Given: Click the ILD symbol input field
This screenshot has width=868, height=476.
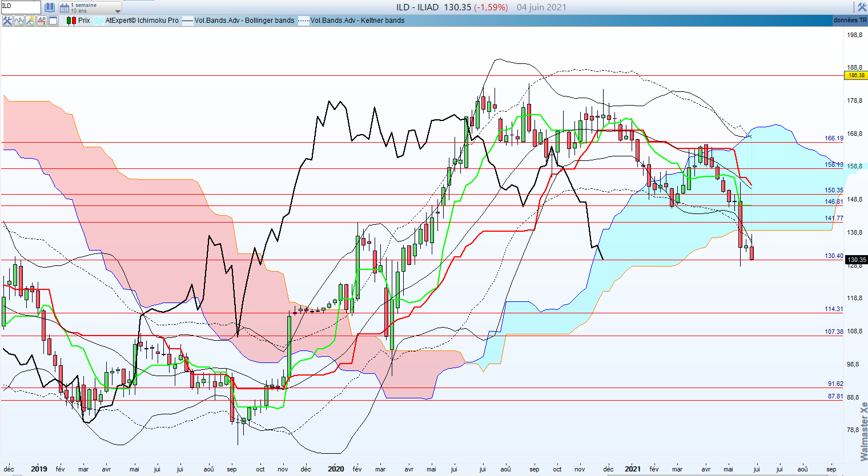Looking at the screenshot, I should [x=21, y=7].
